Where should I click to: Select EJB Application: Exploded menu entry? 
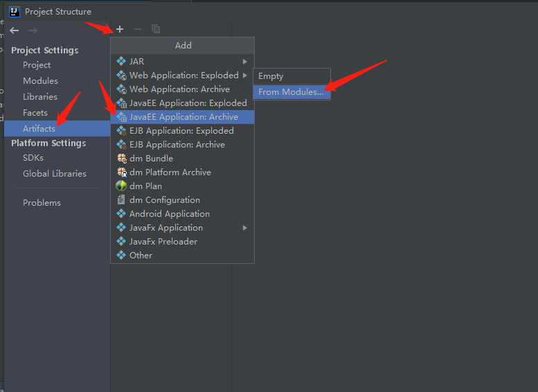pyautogui.click(x=182, y=130)
